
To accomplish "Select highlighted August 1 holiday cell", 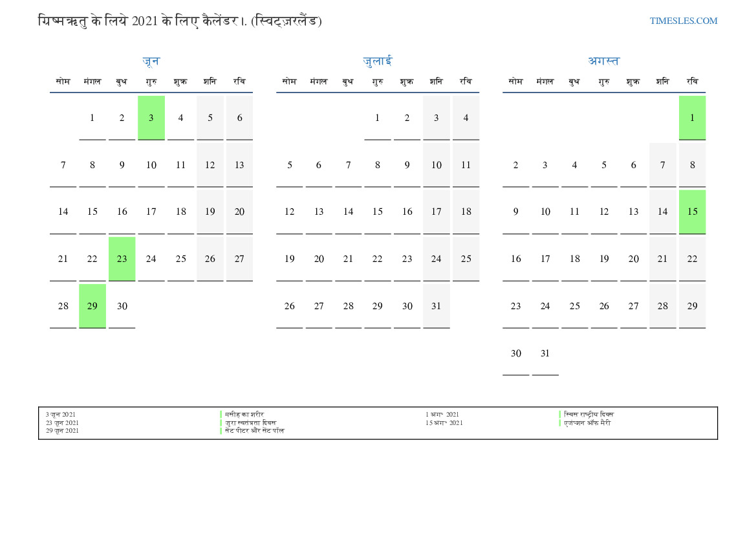I will pyautogui.click(x=693, y=118).
